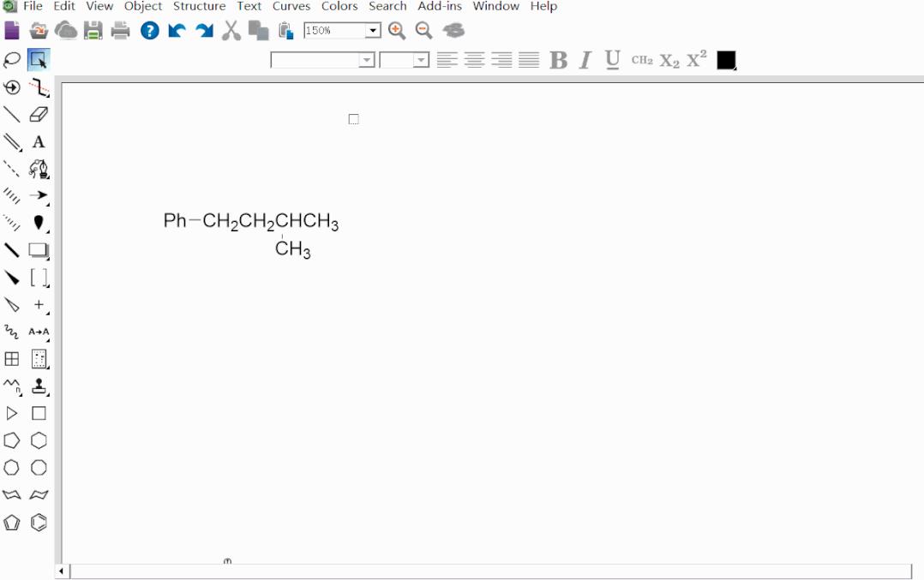Expand the font size dropdown
The width and height of the screenshot is (924, 580).
coord(422,61)
